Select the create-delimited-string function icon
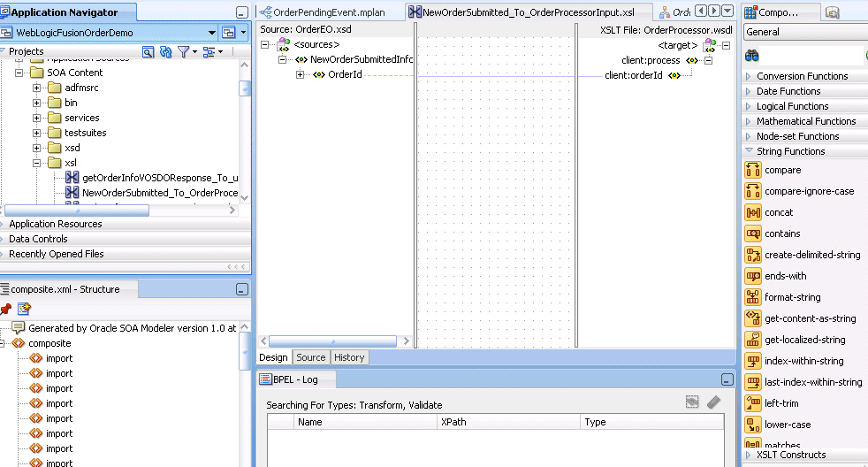Image resolution: width=868 pixels, height=467 pixels. coord(752,255)
